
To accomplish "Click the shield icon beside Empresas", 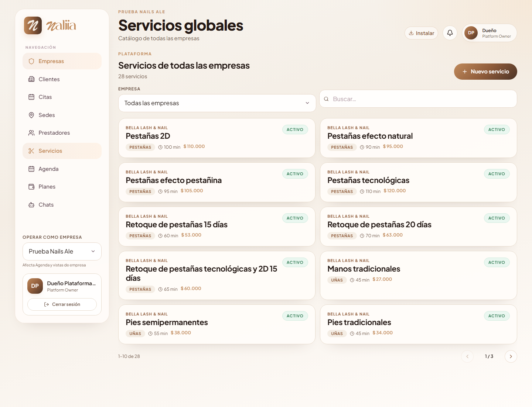I will pos(31,61).
